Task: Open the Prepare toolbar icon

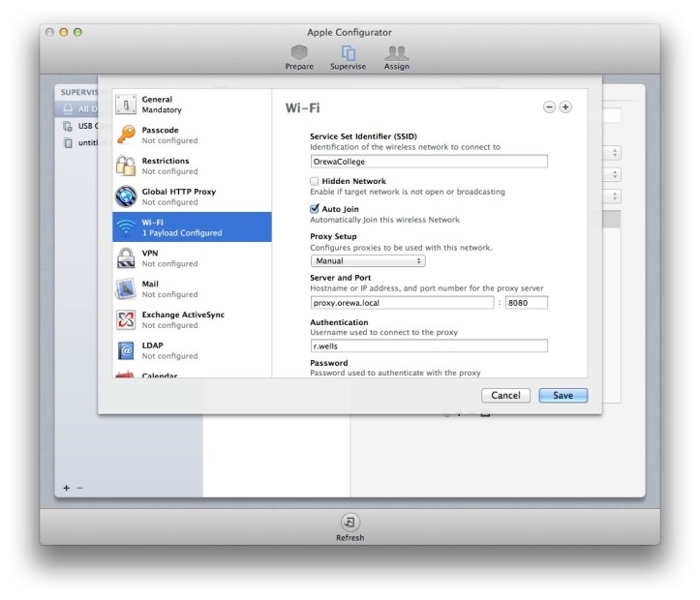Action: coord(299,57)
